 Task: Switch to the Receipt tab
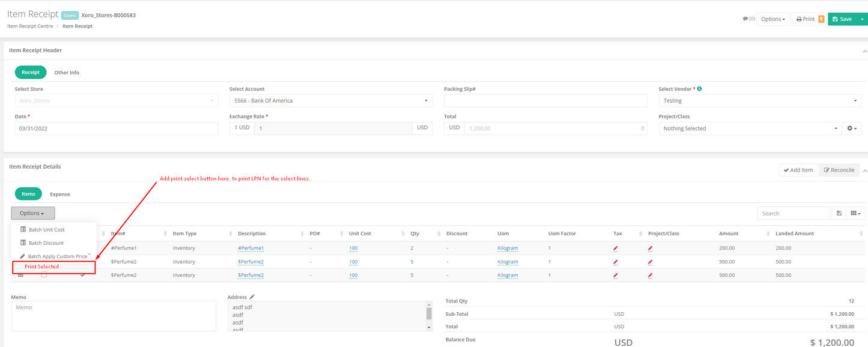coord(31,72)
